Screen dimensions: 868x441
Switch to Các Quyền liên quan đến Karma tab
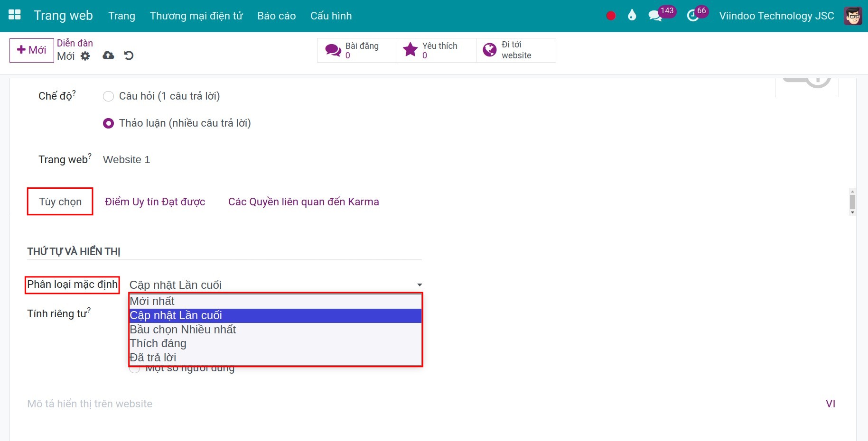tap(304, 202)
